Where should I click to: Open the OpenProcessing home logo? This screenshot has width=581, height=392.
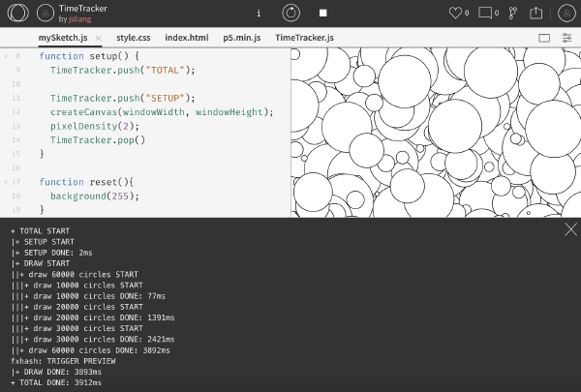[17, 13]
